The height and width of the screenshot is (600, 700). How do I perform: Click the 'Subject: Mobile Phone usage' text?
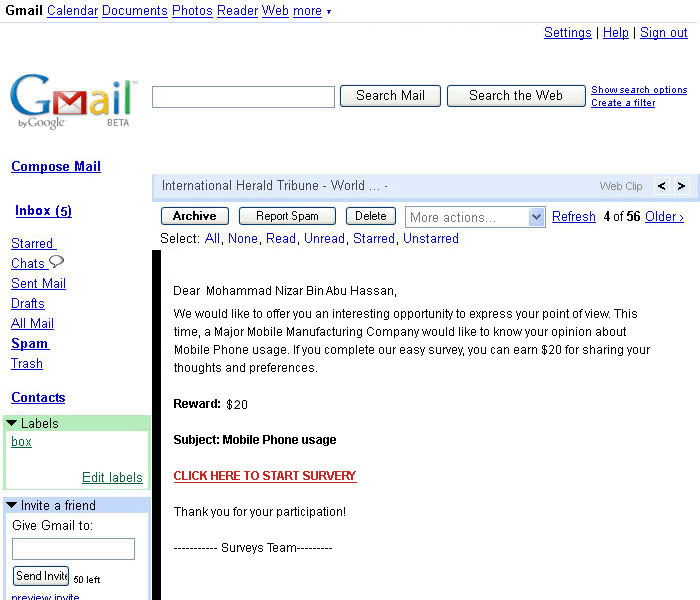pos(254,440)
